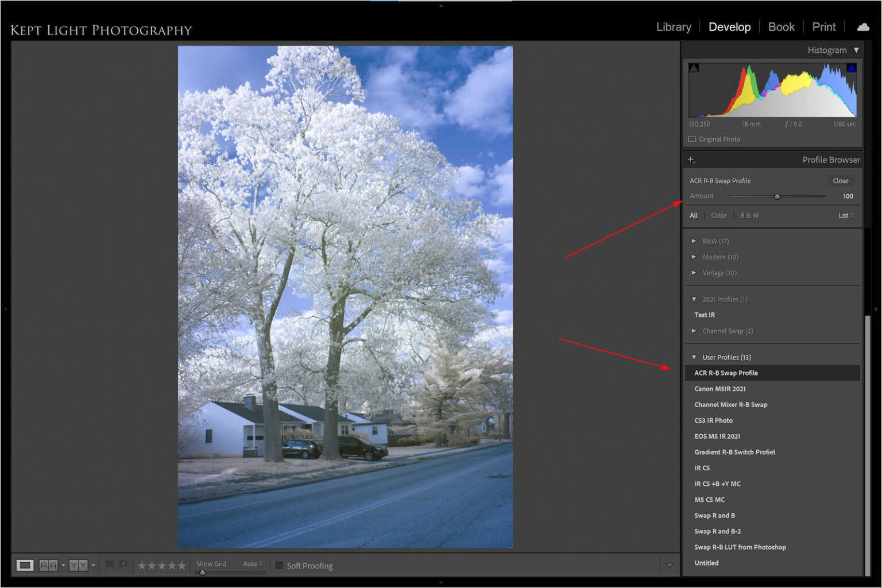Click the Kept Light Photography identity plate

click(x=101, y=30)
